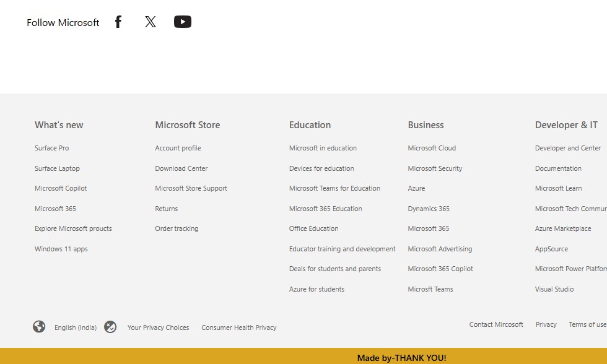Click the globe language icon
607x364 pixels.
tap(39, 326)
